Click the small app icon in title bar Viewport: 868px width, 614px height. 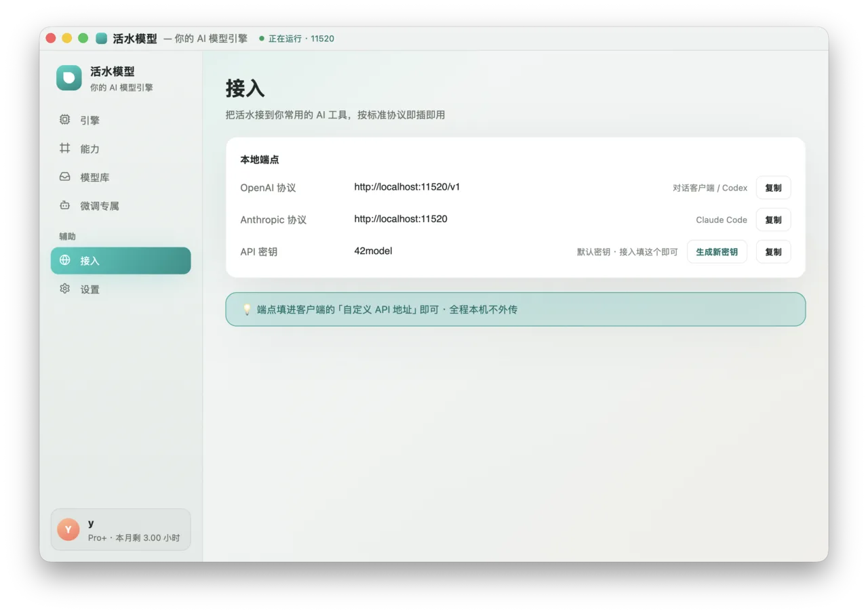pos(102,39)
